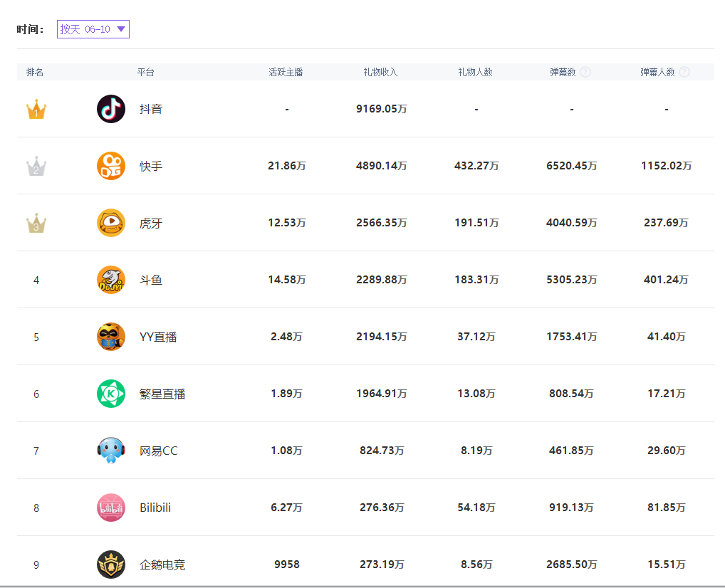Click the 企鹅电竞 badge logo icon
This screenshot has width=725, height=588.
111,565
